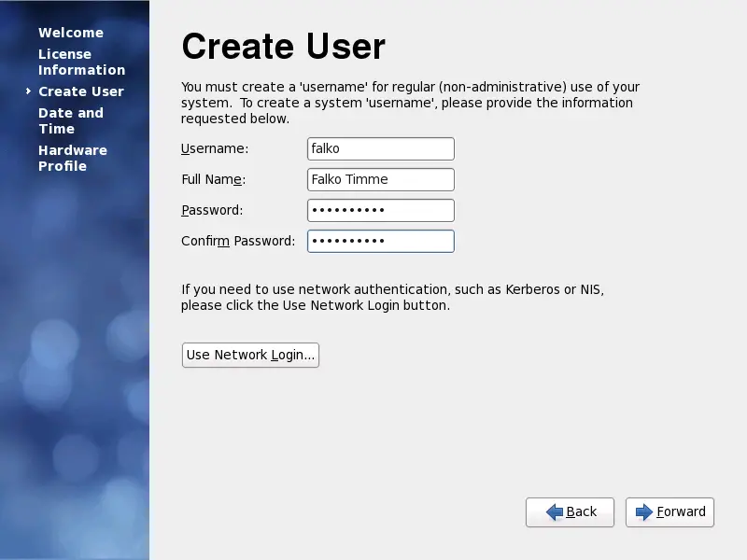The width and height of the screenshot is (747, 560).
Task: Focus the Username input field
Action: (381, 148)
